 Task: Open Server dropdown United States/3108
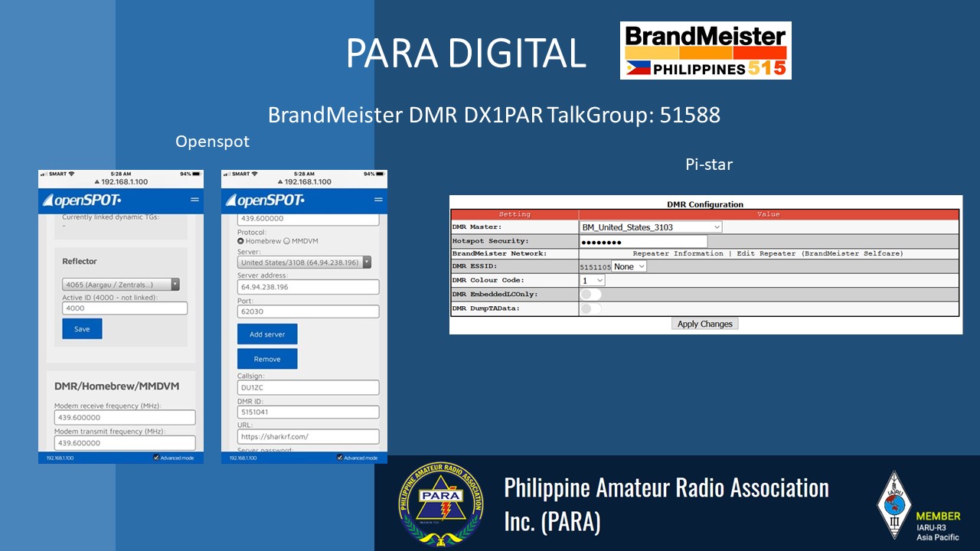(304, 262)
